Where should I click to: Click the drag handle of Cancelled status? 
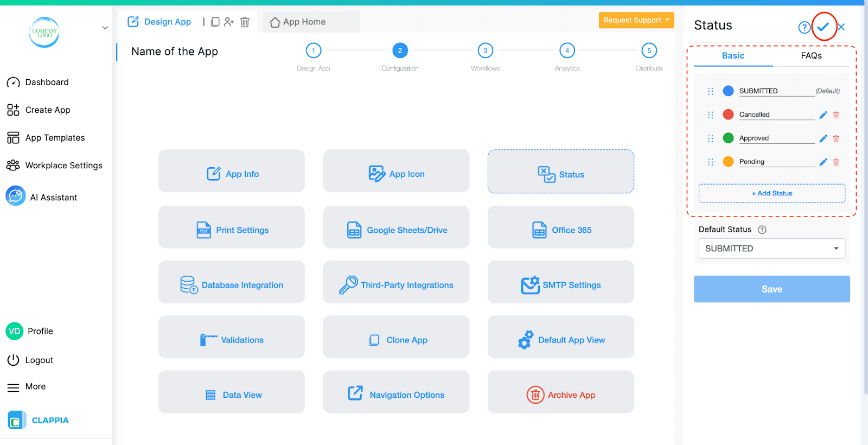click(711, 115)
